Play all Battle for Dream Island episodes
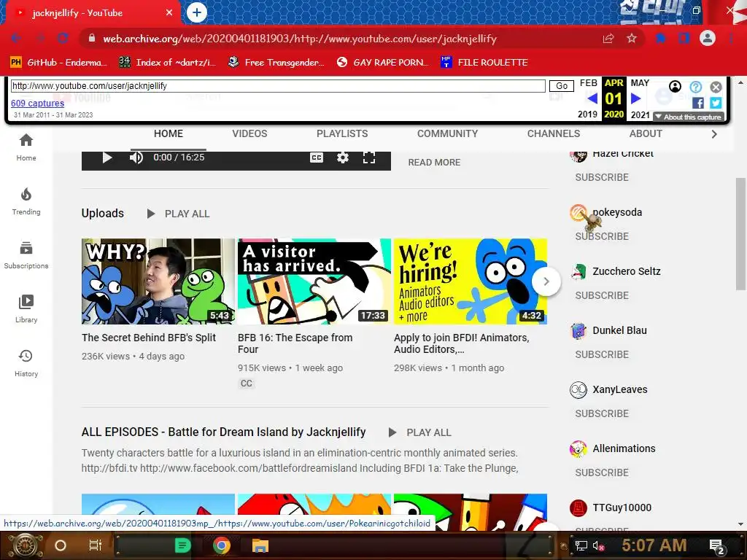Screen dimensions: 747x560 tap(419, 432)
